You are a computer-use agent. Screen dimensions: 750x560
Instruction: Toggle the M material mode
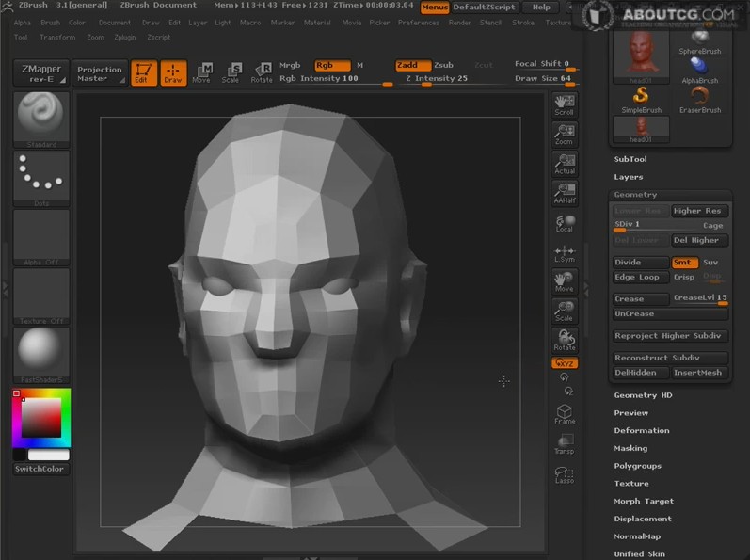[x=359, y=65]
